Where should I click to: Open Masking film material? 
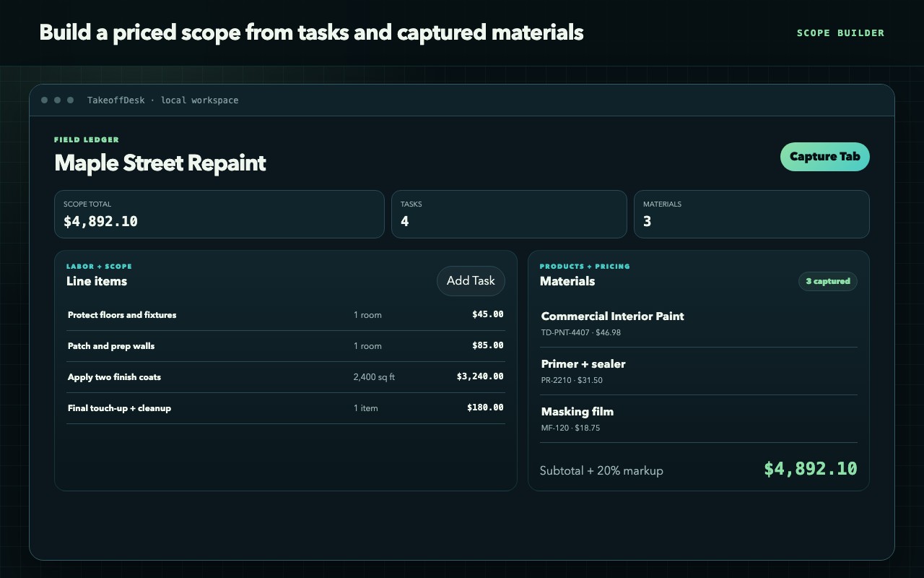tap(699, 419)
